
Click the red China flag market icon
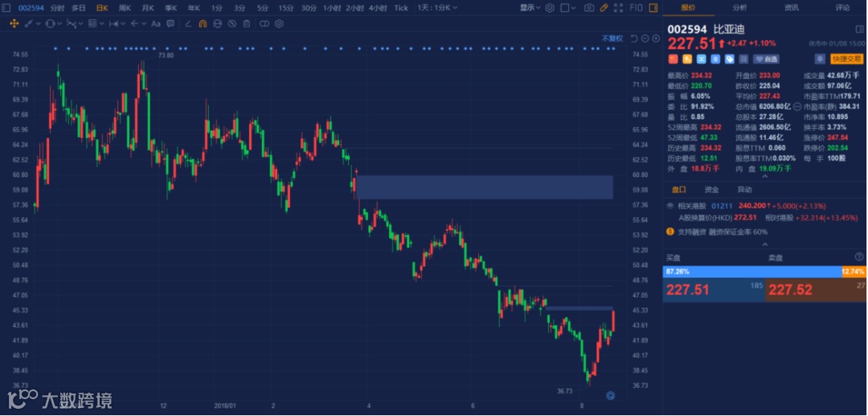pos(674,59)
